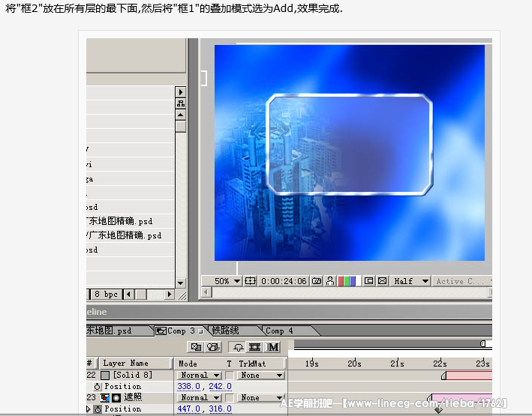
Task: Click the gray solid icon of layer 22
Action: [105, 376]
